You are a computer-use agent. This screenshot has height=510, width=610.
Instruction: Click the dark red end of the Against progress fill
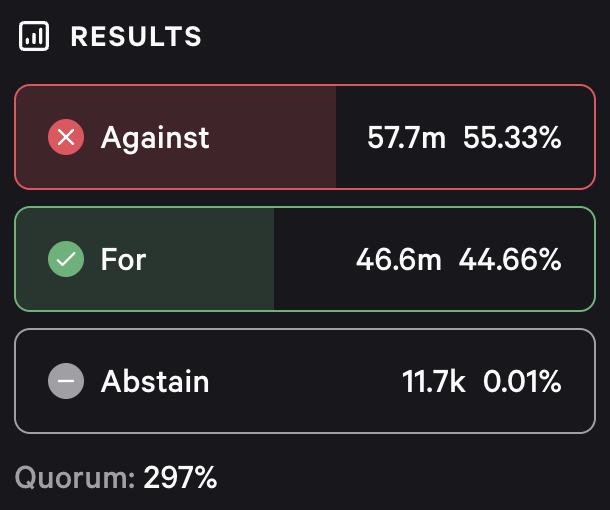322,137
